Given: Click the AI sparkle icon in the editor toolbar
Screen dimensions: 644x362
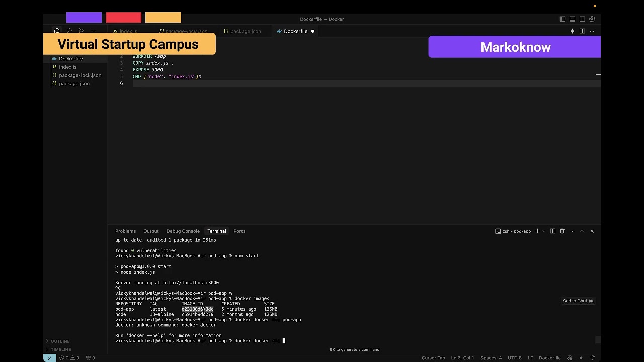Looking at the screenshot, I should tap(572, 31).
